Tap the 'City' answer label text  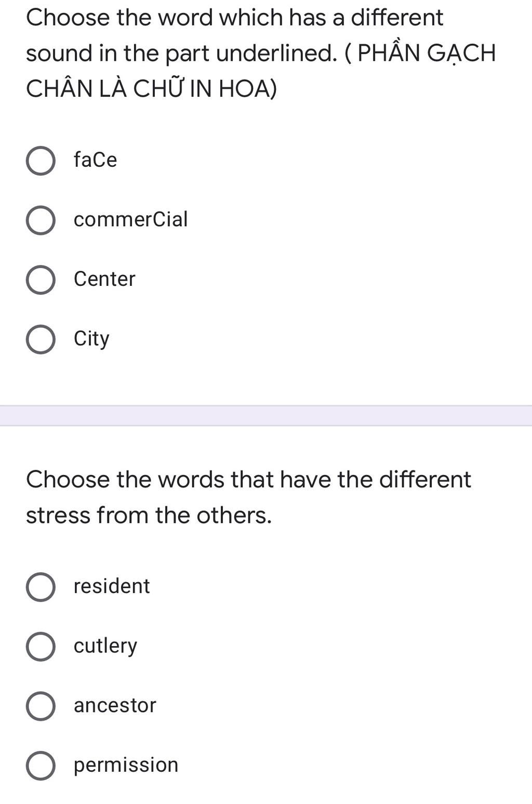pyautogui.click(x=92, y=339)
